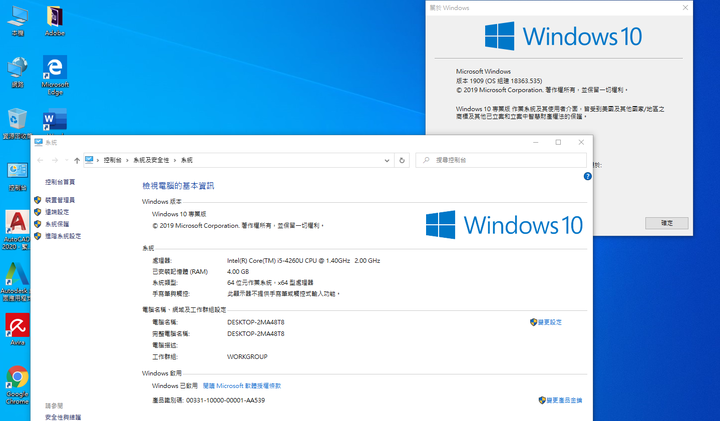
Task: Click the back navigation arrow
Action: pos(40,160)
